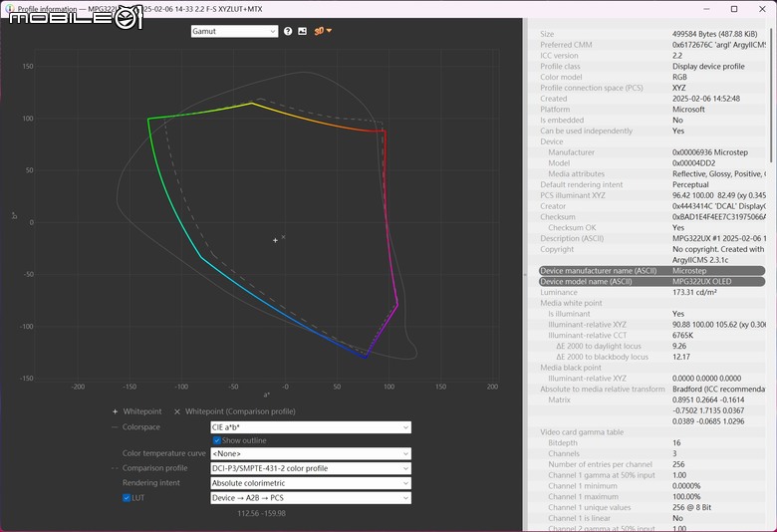The width and height of the screenshot is (777, 532).
Task: Close the Profile information window
Action: click(x=762, y=9)
